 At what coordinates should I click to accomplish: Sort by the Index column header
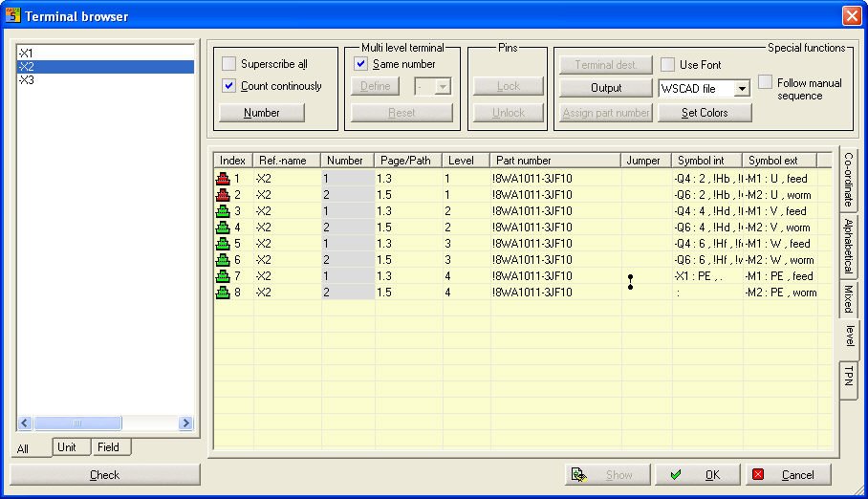[x=233, y=161]
